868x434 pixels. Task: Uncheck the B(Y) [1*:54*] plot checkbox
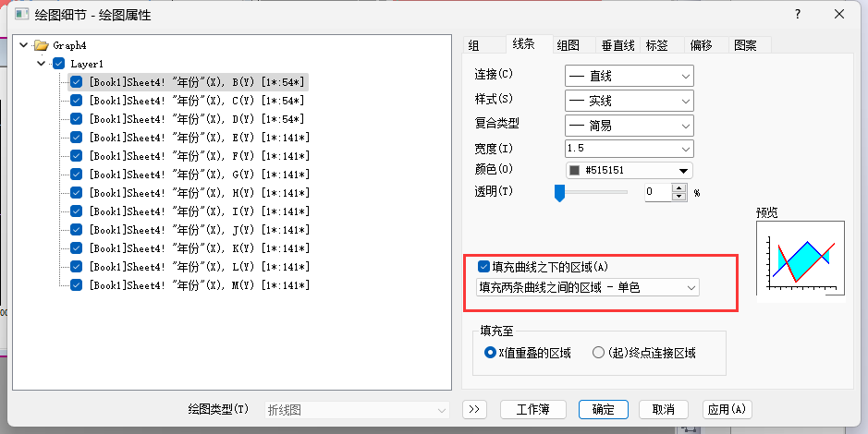77,82
